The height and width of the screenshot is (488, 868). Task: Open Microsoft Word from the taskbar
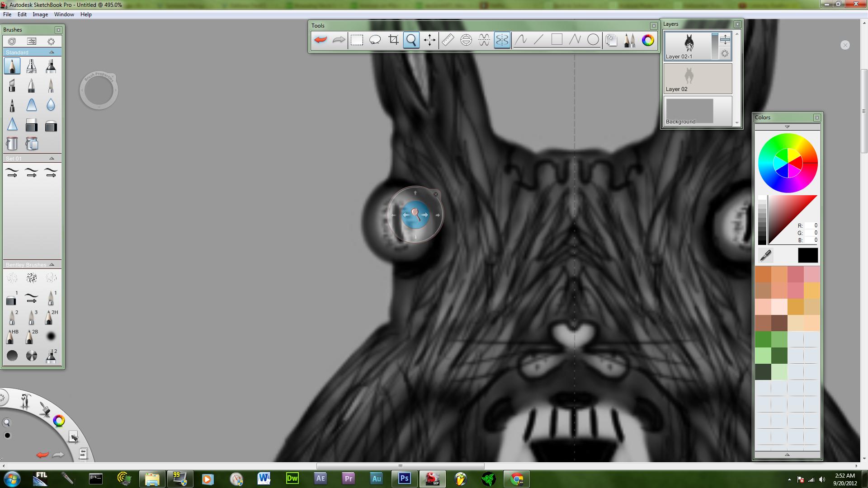point(264,479)
